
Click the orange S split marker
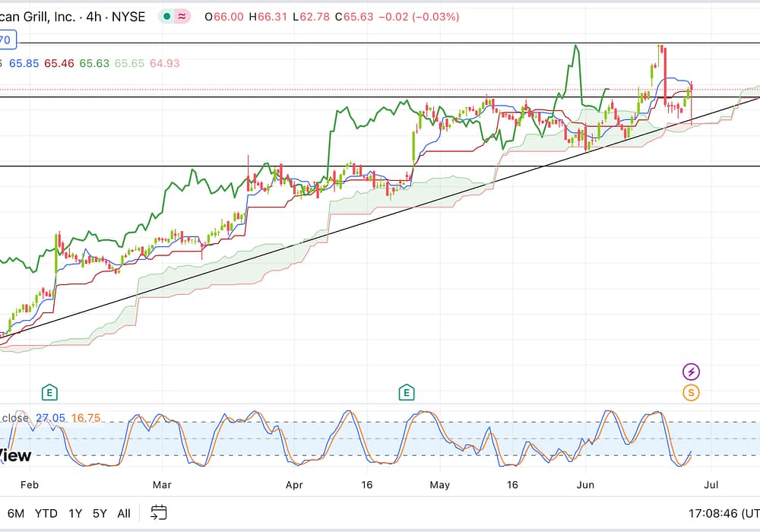pos(691,393)
